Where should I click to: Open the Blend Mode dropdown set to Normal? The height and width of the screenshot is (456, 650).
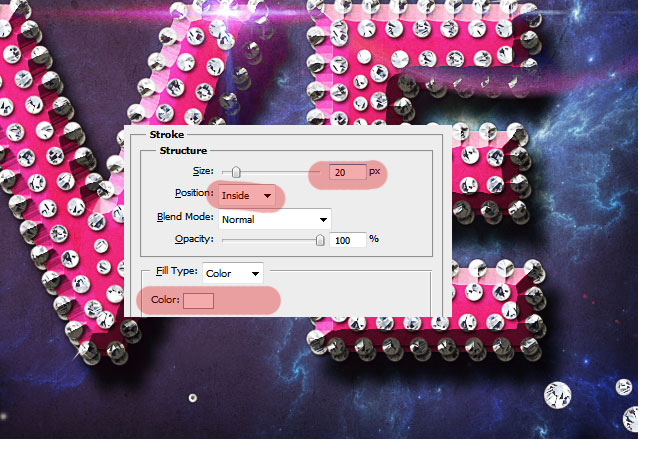pos(275,219)
